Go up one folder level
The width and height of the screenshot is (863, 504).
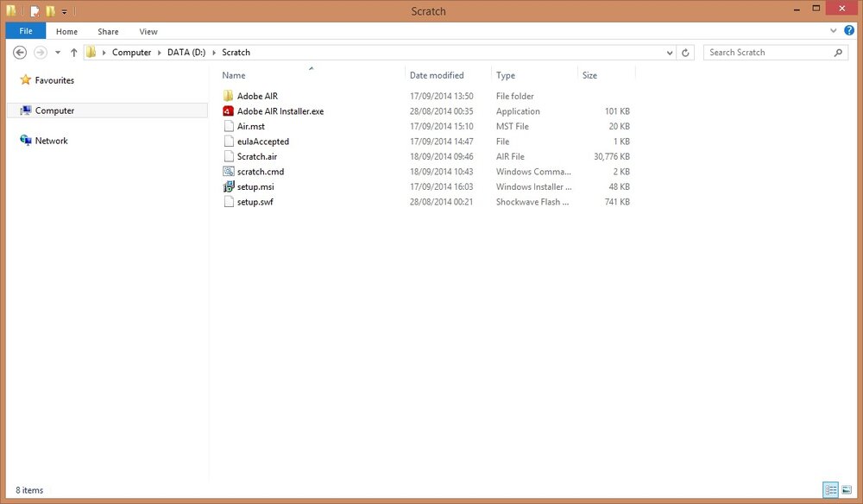(73, 53)
